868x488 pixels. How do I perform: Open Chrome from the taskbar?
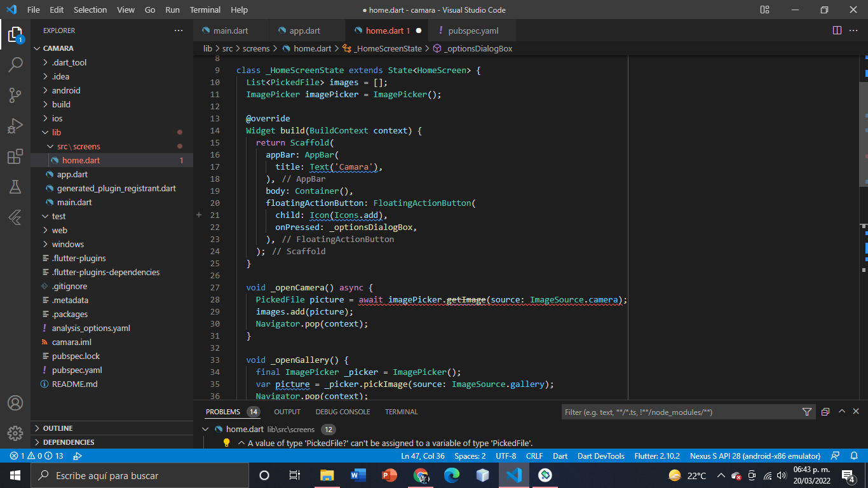(x=420, y=475)
